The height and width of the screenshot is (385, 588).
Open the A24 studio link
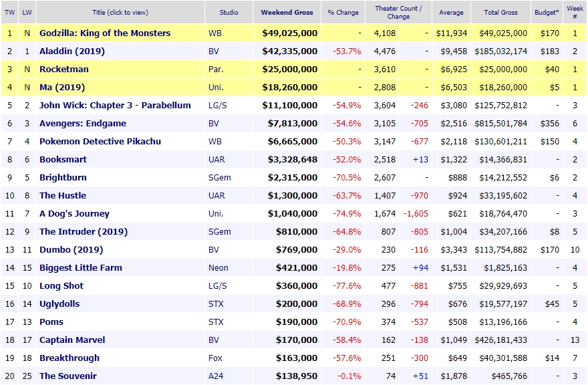216,375
